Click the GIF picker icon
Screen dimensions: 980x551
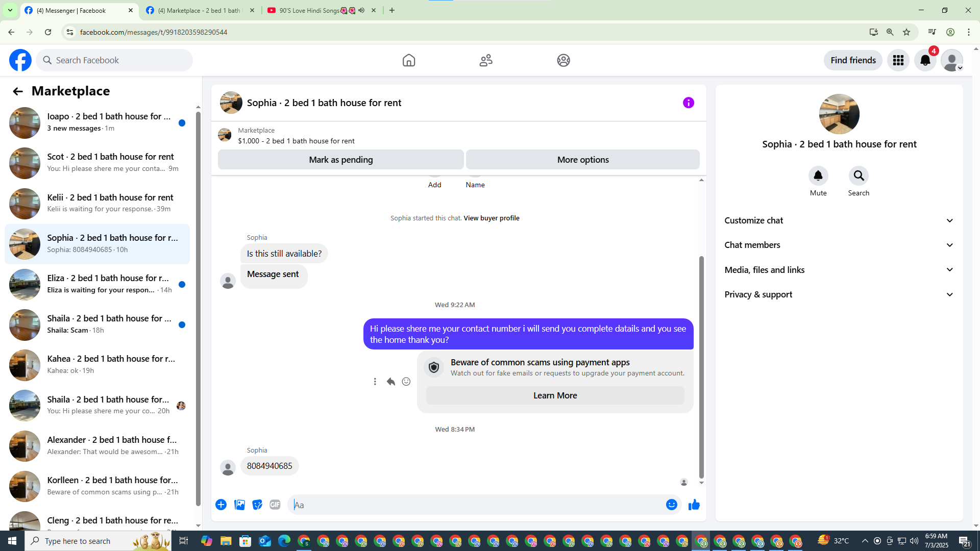[x=275, y=505]
